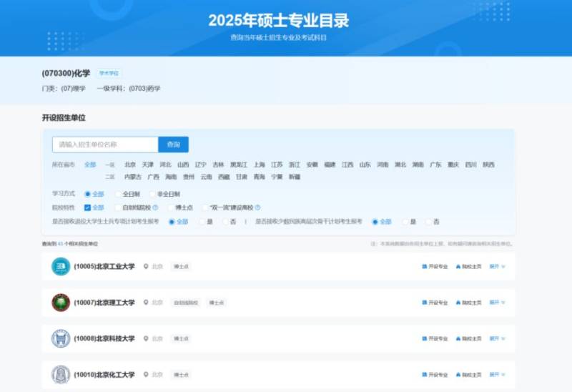
Task: Click help icon next to "双一流"建设高校
Action: click(258, 207)
